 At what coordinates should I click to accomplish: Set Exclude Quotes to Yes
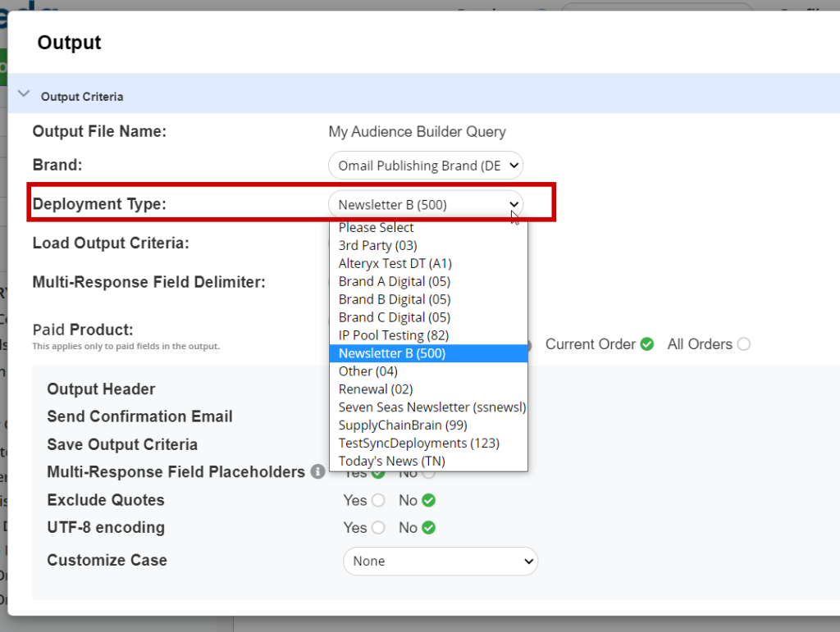point(377,500)
